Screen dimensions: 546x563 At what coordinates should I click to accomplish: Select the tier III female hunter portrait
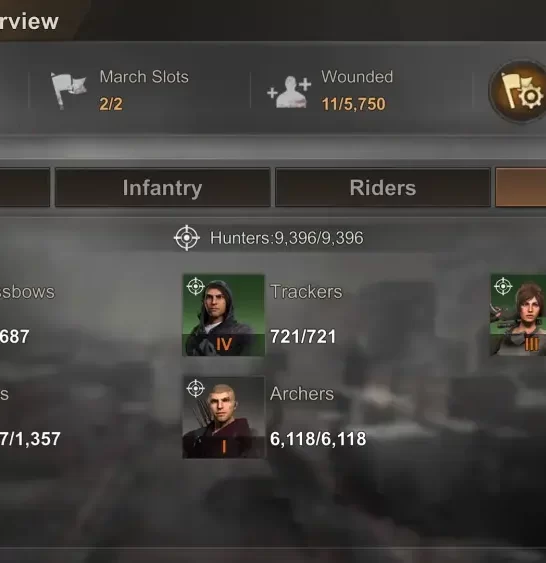pyautogui.click(x=518, y=315)
